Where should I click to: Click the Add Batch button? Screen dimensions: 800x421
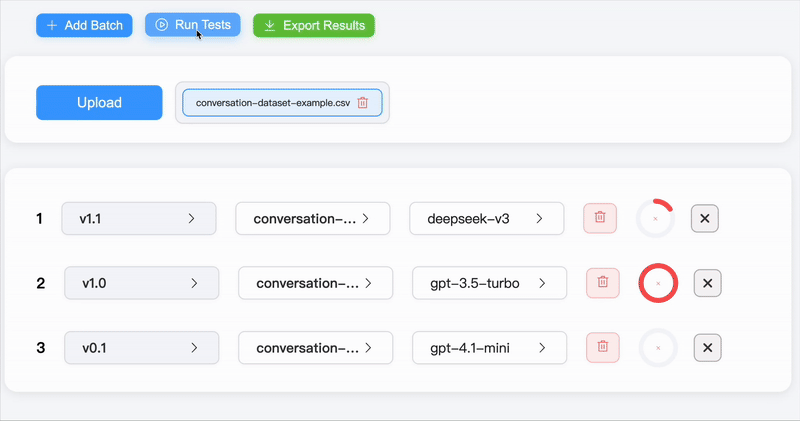point(84,25)
